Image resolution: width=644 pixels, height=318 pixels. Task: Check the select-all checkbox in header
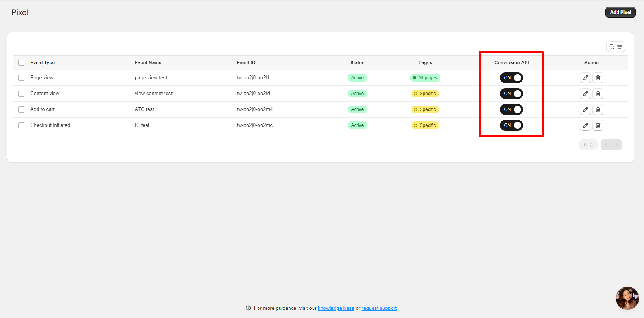[x=21, y=63]
